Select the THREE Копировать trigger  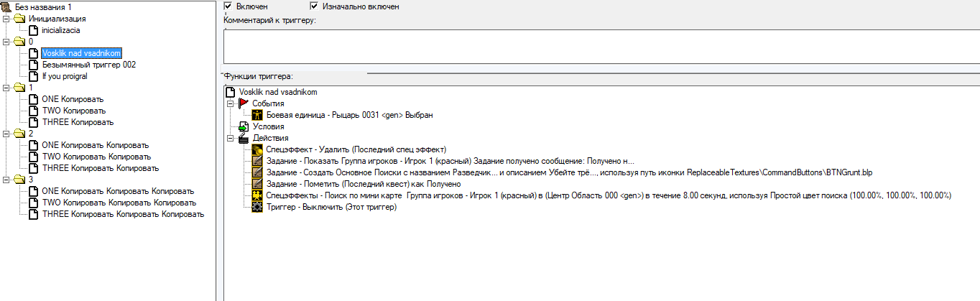point(78,121)
